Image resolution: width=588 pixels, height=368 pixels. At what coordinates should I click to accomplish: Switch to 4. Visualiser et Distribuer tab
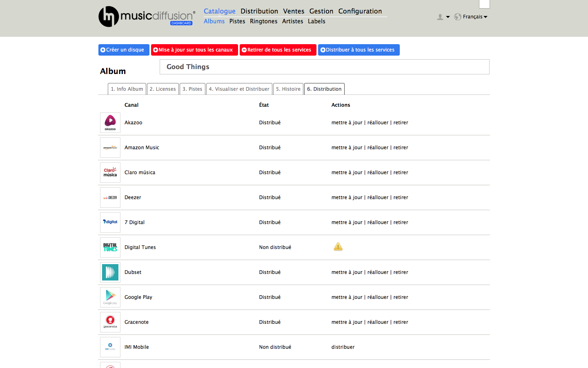(x=239, y=89)
